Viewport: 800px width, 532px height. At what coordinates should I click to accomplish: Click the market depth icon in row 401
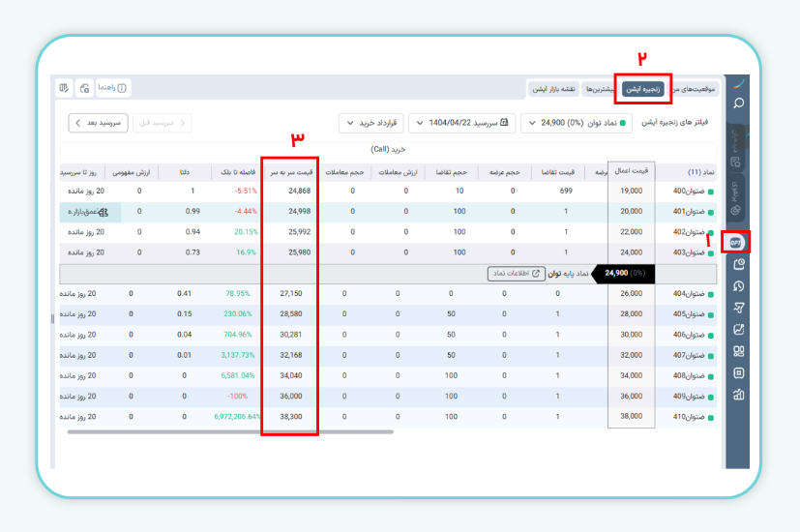coord(104,211)
